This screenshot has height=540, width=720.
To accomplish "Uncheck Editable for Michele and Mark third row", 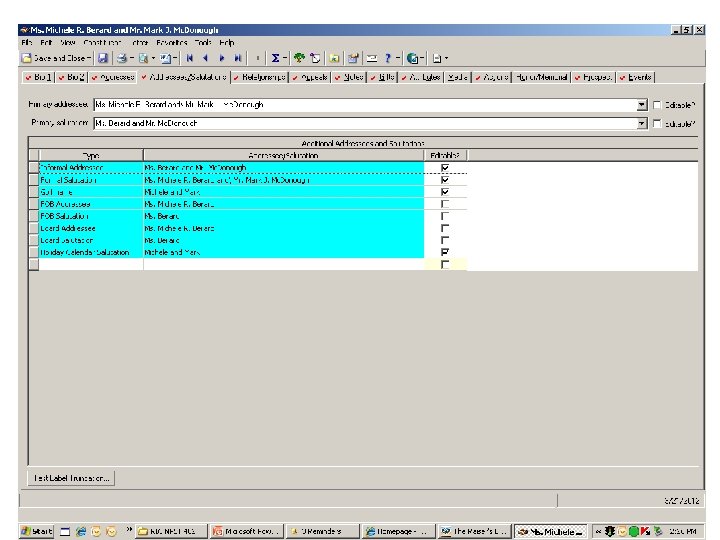I will (x=445, y=192).
